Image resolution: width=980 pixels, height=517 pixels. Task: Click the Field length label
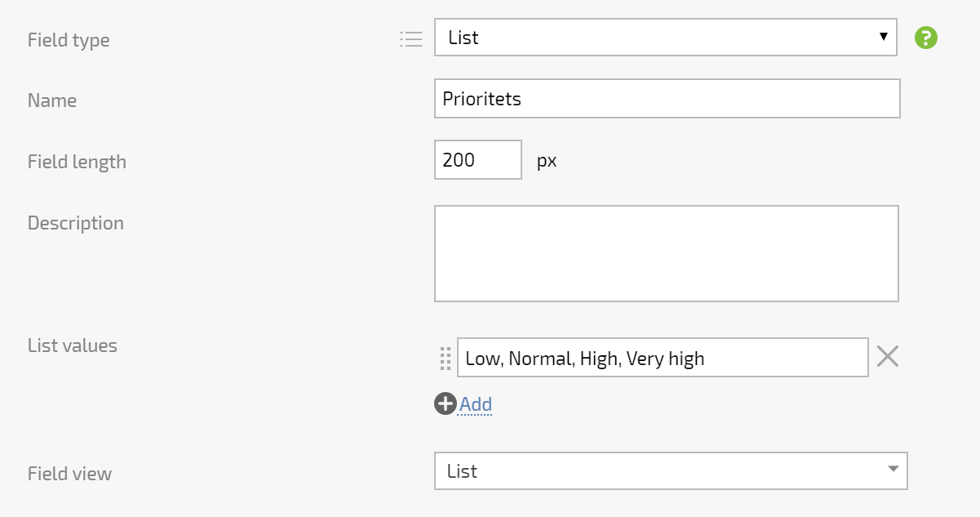pyautogui.click(x=77, y=162)
